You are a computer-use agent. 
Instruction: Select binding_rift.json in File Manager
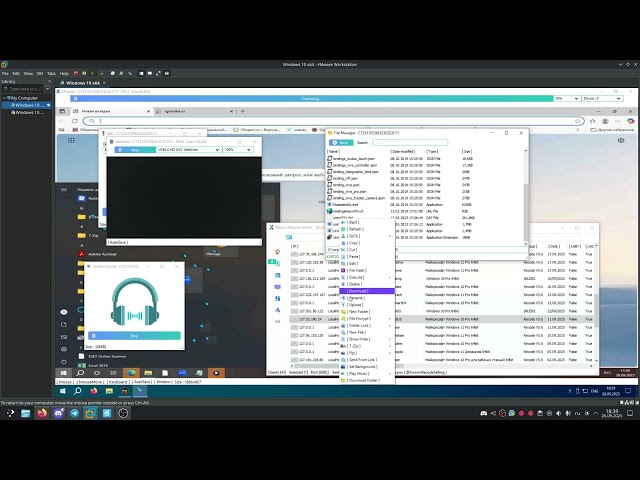click(345, 178)
